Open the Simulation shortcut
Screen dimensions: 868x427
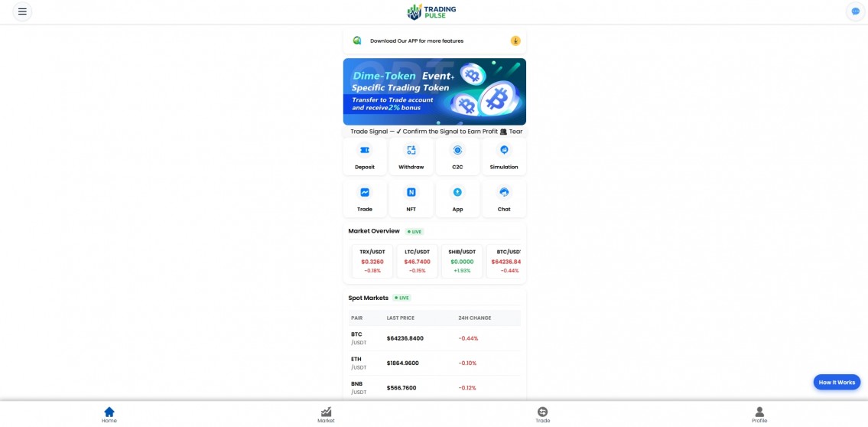pyautogui.click(x=504, y=157)
